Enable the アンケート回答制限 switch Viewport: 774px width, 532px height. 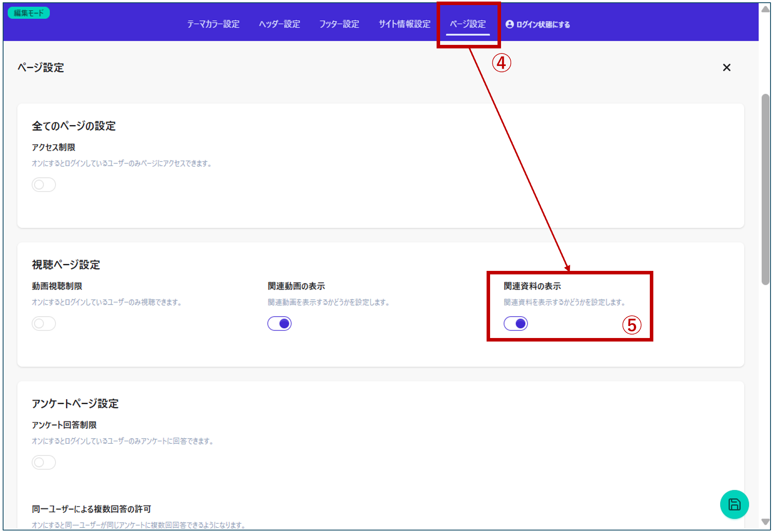point(44,463)
